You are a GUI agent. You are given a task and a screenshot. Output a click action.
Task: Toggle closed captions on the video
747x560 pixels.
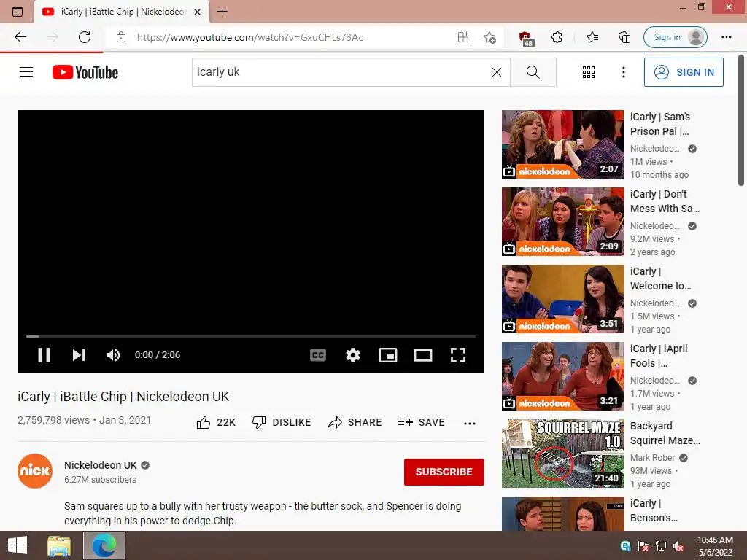(318, 355)
